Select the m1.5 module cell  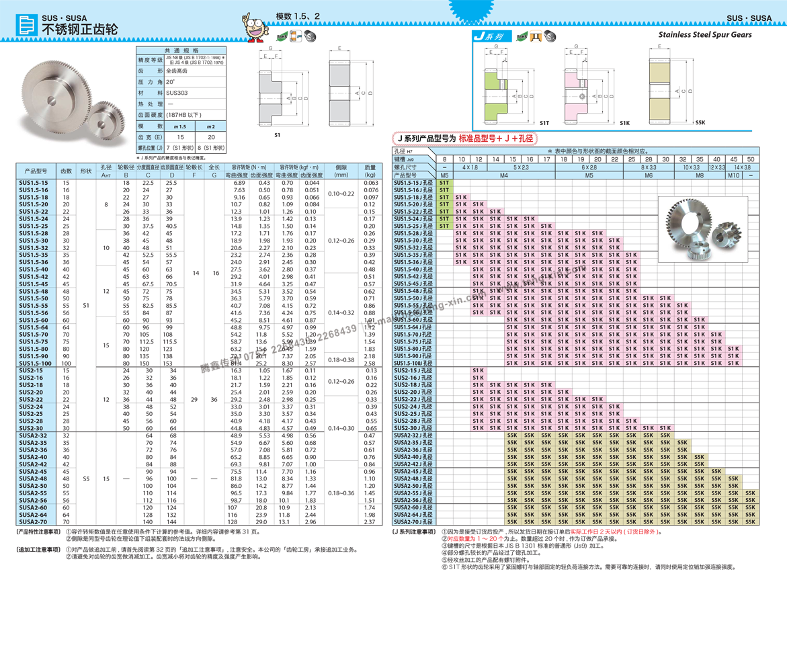point(179,126)
